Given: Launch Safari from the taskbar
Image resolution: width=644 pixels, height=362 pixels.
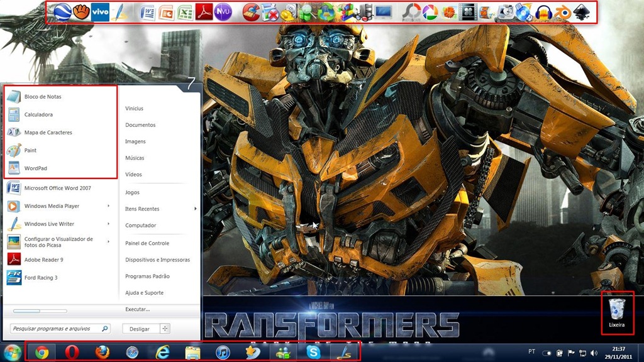Looking at the screenshot, I should point(132,353).
